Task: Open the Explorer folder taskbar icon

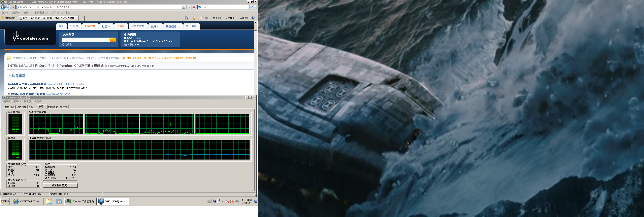Action: (x=49, y=202)
